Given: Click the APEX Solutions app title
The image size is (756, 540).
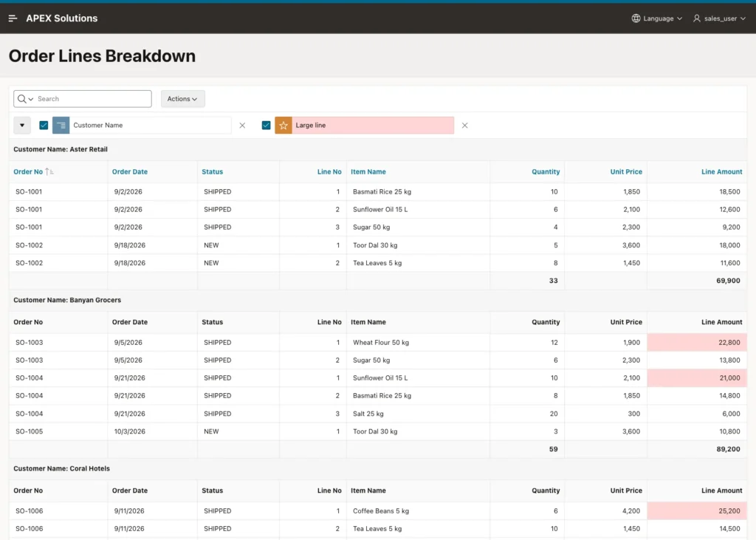Looking at the screenshot, I should pos(62,18).
